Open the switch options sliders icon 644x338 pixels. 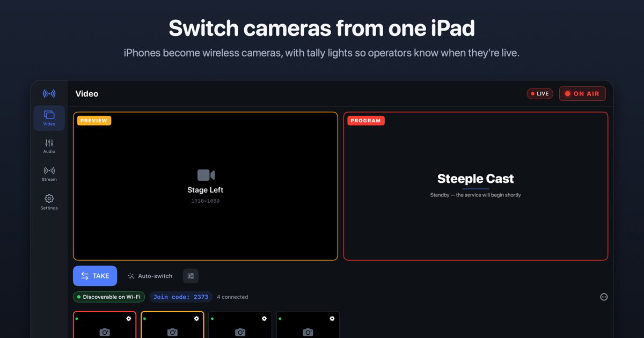tap(191, 276)
